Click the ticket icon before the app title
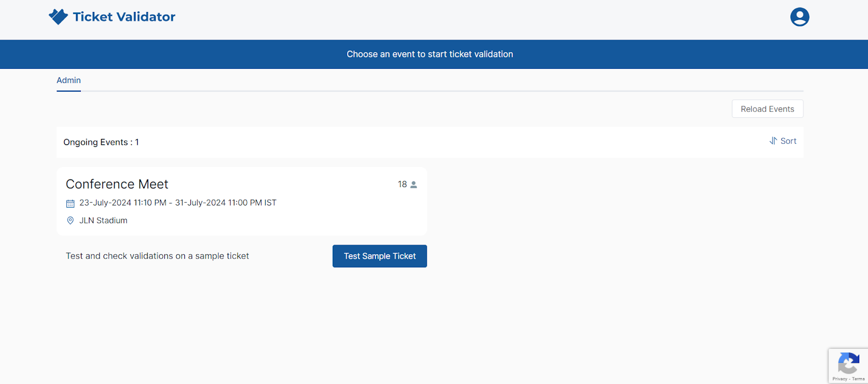868x384 pixels. point(59,16)
